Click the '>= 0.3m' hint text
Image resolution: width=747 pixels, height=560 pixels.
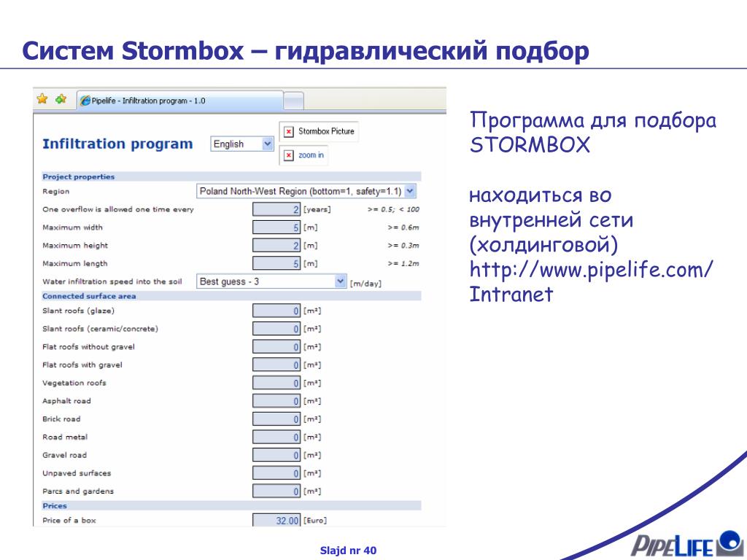(x=403, y=246)
